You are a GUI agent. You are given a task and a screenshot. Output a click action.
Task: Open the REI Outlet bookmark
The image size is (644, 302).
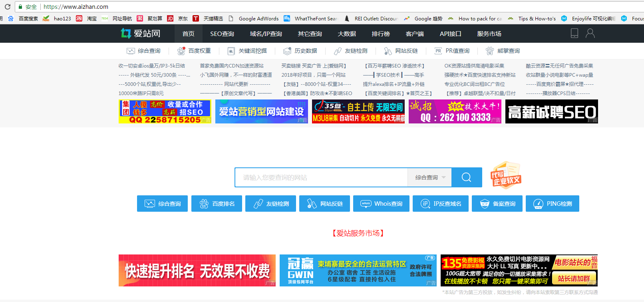coord(371,18)
